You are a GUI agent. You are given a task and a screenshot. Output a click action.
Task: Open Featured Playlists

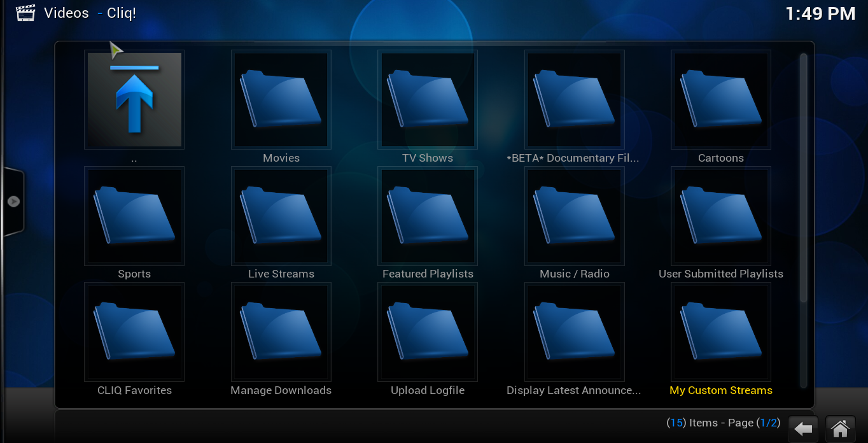coord(427,216)
